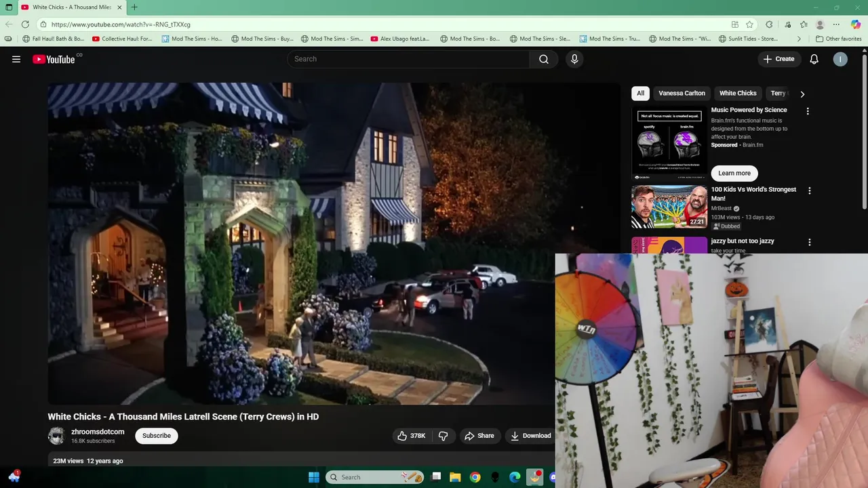Click the video title White Chicks - A Thousand Miles
Viewport: 868px width, 488px height.
point(183,417)
